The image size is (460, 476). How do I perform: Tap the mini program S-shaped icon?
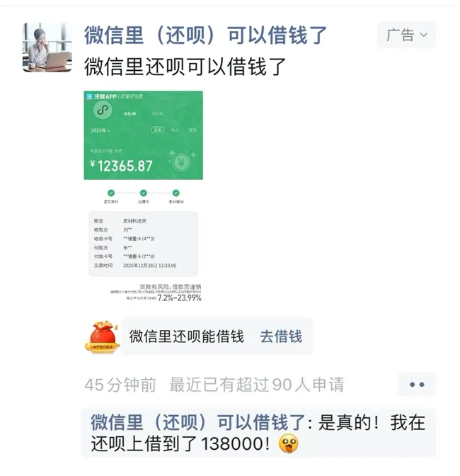[103, 110]
